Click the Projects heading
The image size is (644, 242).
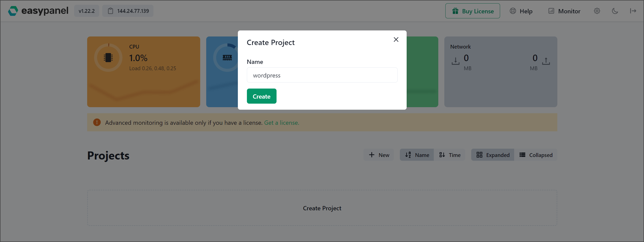[108, 155]
